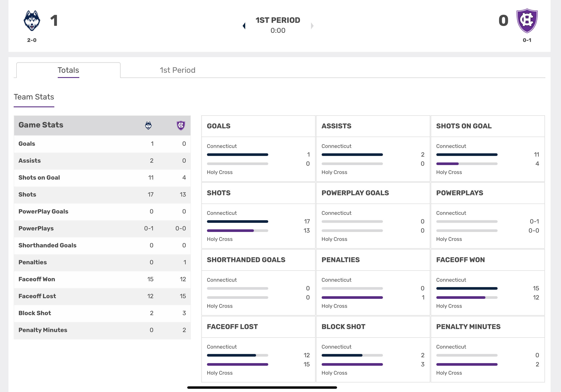Switch to the Totals tab
Screen dimensions: 561x392
coord(68,70)
